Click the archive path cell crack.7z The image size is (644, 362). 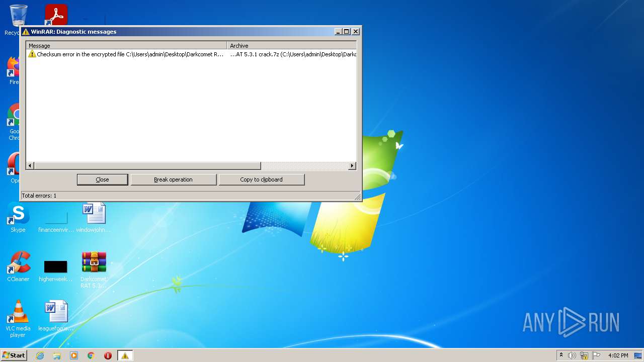click(293, 54)
